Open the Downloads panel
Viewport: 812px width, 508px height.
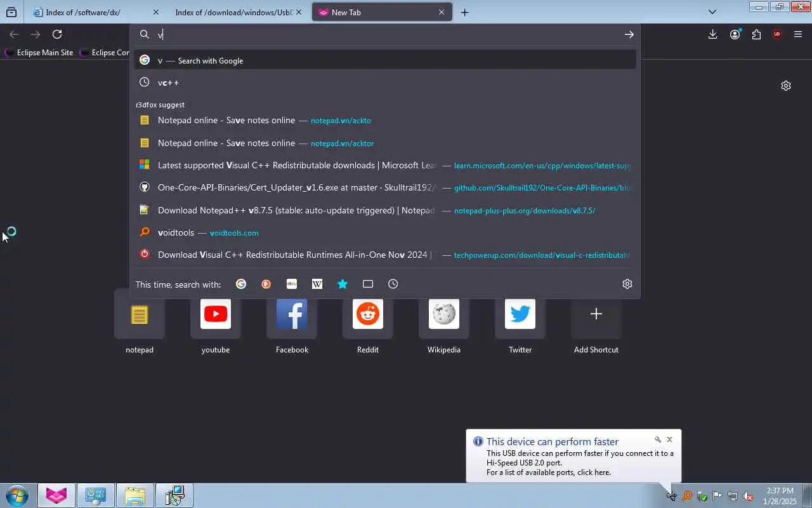[712, 34]
